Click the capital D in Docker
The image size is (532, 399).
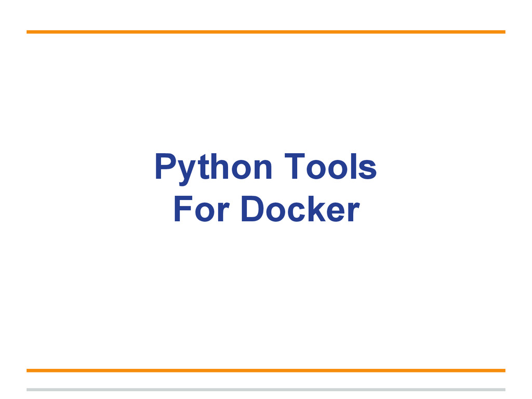tap(253, 208)
